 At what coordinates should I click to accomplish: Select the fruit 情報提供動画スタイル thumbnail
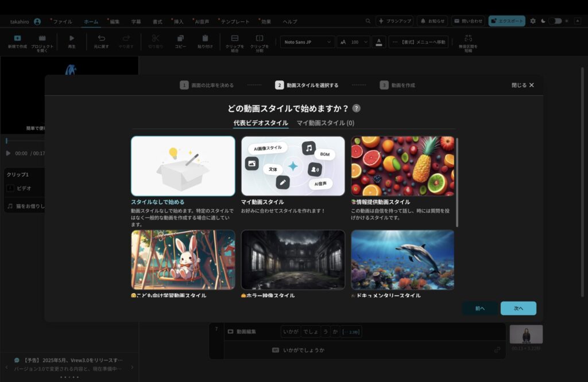(x=403, y=166)
